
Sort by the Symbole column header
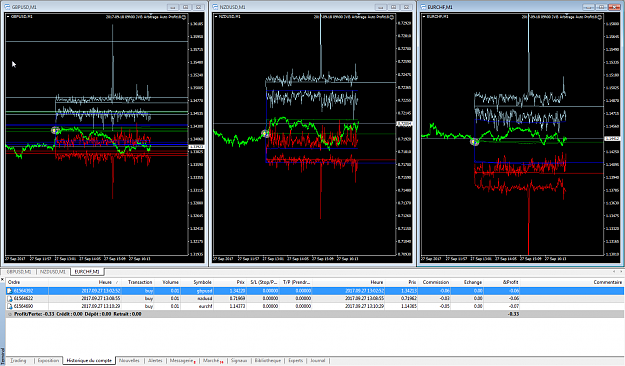(x=197, y=282)
